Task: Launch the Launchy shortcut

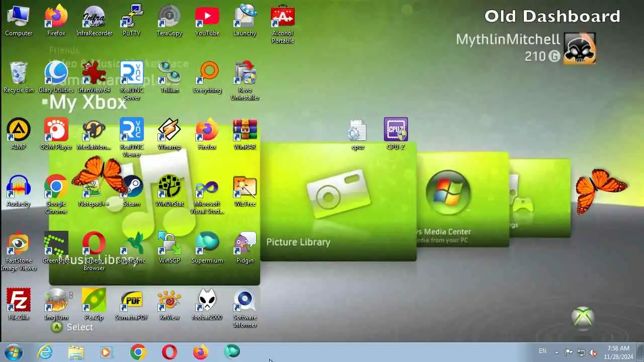Action: [245, 21]
